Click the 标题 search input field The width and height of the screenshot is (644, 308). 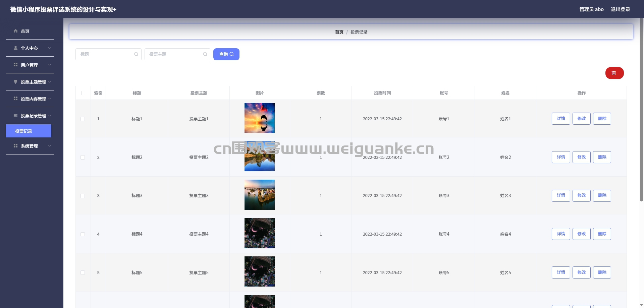(108, 54)
